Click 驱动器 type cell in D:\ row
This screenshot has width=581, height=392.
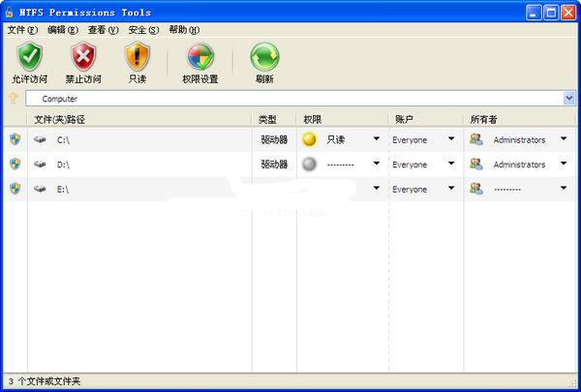pyautogui.click(x=274, y=165)
